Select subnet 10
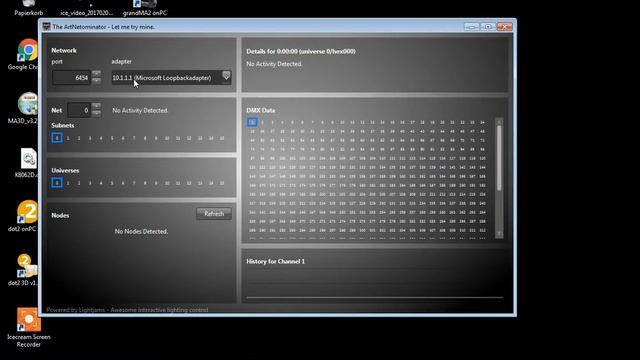The image size is (640, 360). [x=167, y=138]
